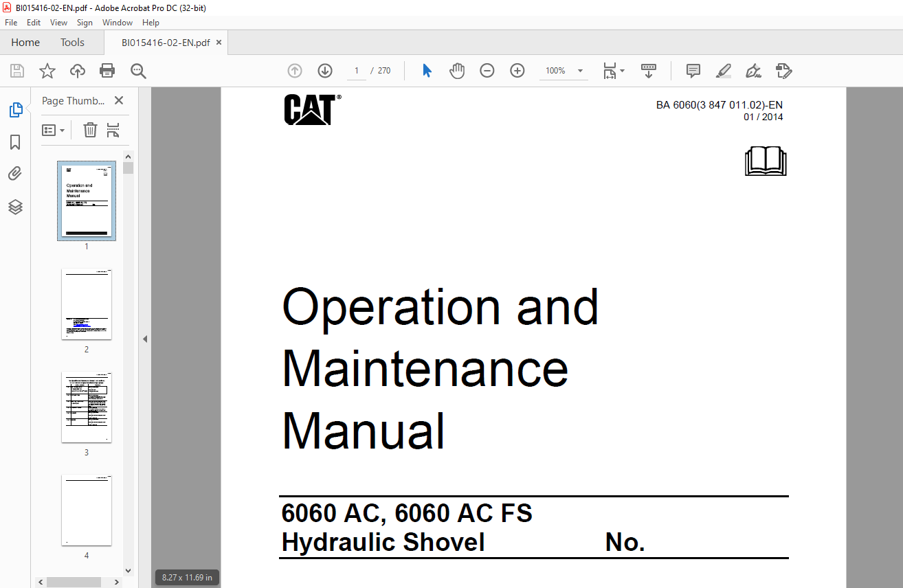The height and width of the screenshot is (588, 903).
Task: Select the BI015416-02-EN.pdf document tab
Action: [166, 43]
